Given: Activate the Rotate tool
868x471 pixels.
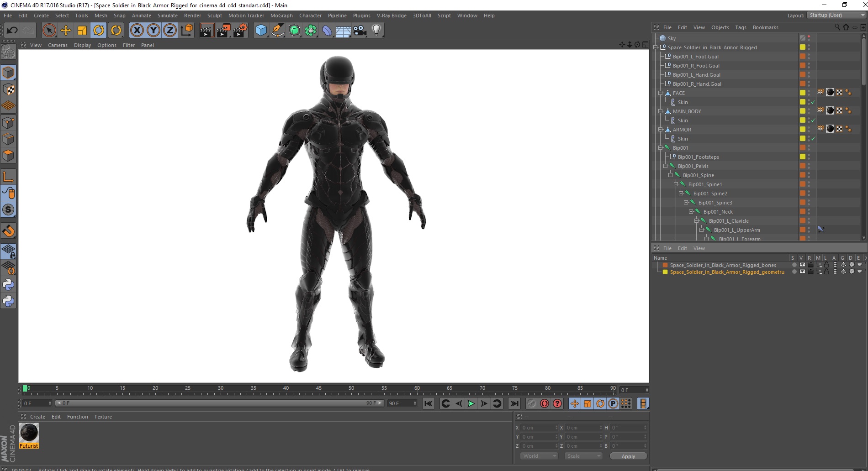Looking at the screenshot, I should coord(99,31).
